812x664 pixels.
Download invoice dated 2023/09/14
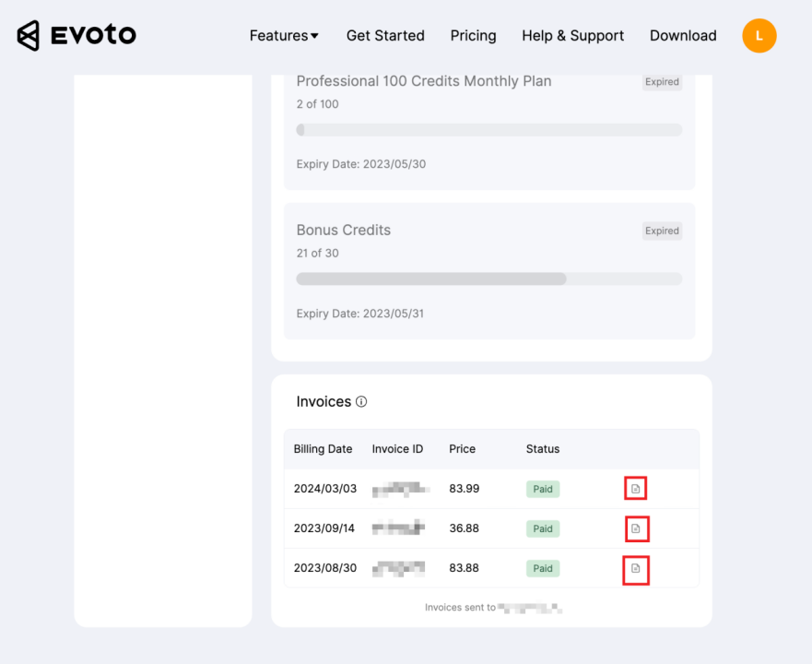point(635,528)
